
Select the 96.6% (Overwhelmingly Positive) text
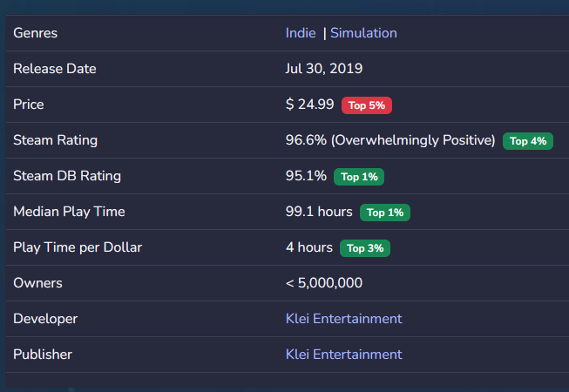[x=390, y=140]
